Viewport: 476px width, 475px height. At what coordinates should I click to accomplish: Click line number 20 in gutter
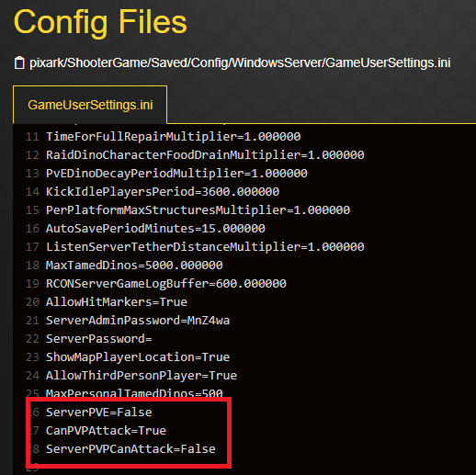click(x=32, y=302)
